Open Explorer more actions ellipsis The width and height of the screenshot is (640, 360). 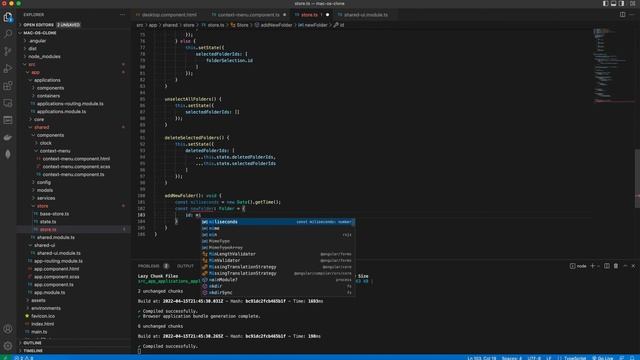click(122, 14)
